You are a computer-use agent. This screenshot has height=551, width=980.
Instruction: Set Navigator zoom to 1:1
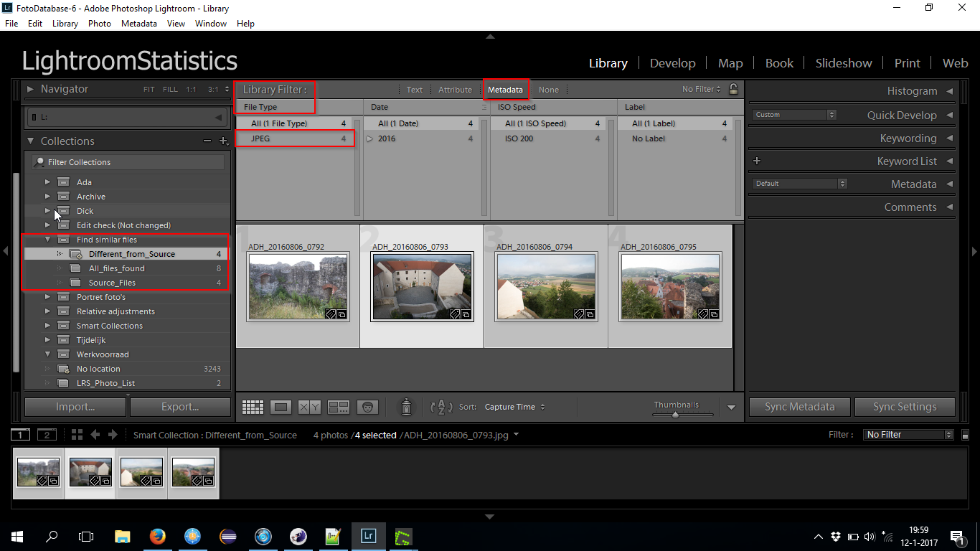tap(191, 90)
